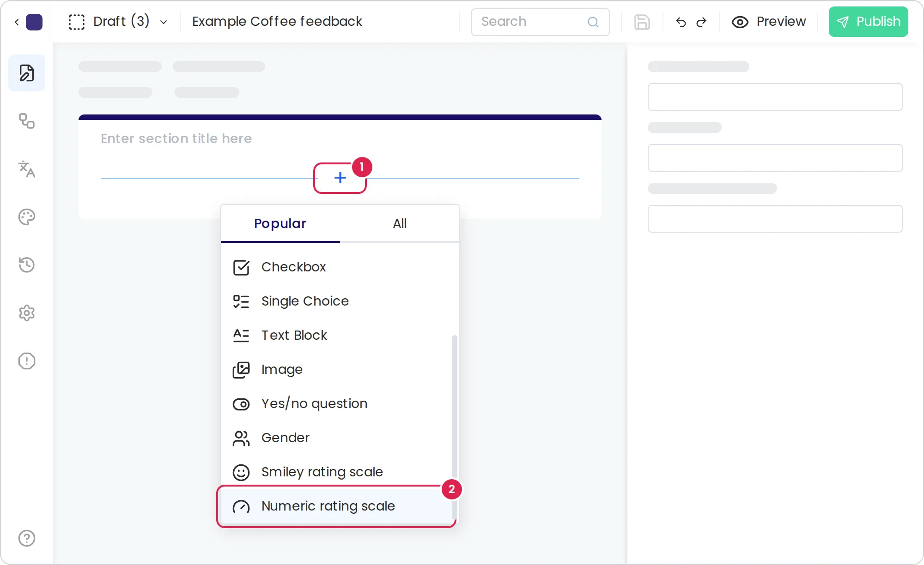Click the first right panel input box
Screen dimensions: 924x565
(x=775, y=97)
